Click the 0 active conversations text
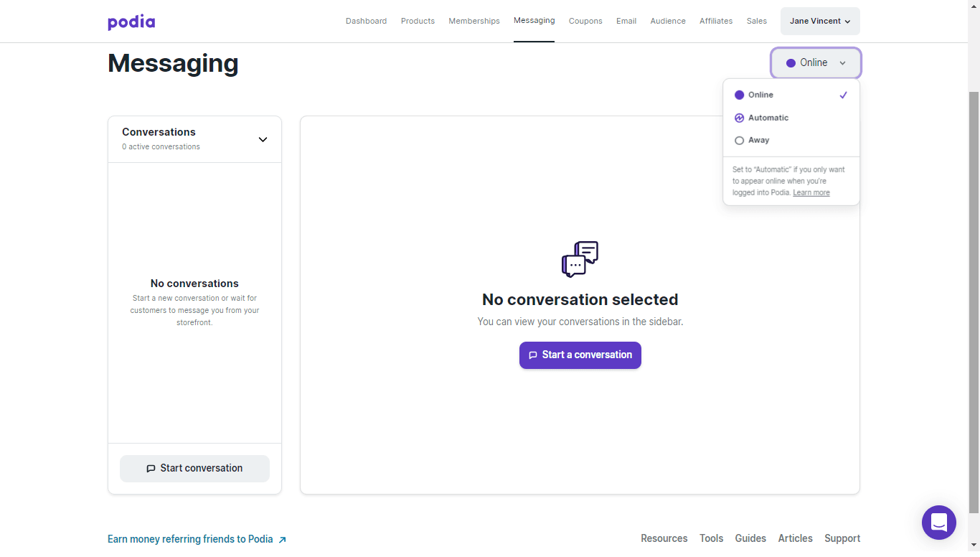This screenshot has width=980, height=557. 161,147
